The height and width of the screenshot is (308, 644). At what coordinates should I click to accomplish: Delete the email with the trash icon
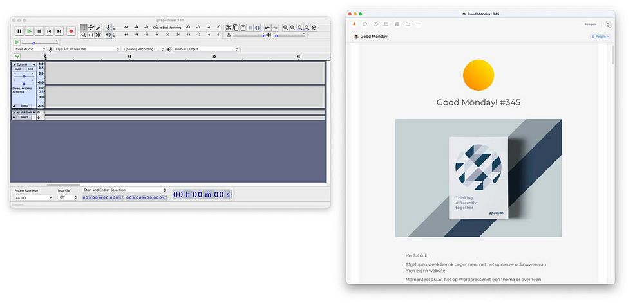click(397, 24)
